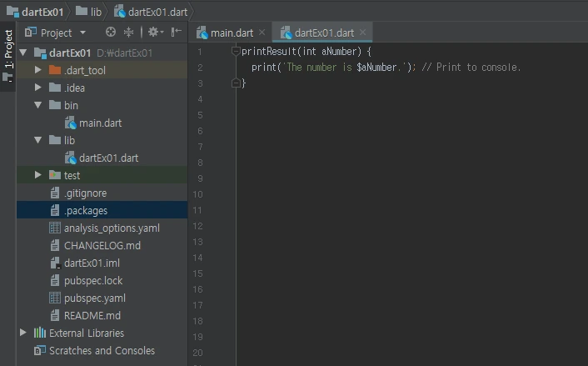
Task: Collapse the bin folder
Action: coord(37,105)
